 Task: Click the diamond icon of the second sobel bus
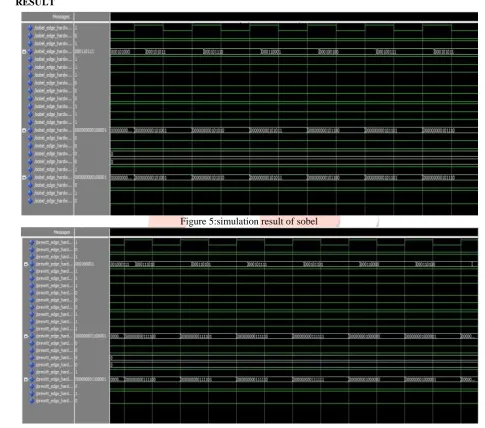(x=30, y=130)
